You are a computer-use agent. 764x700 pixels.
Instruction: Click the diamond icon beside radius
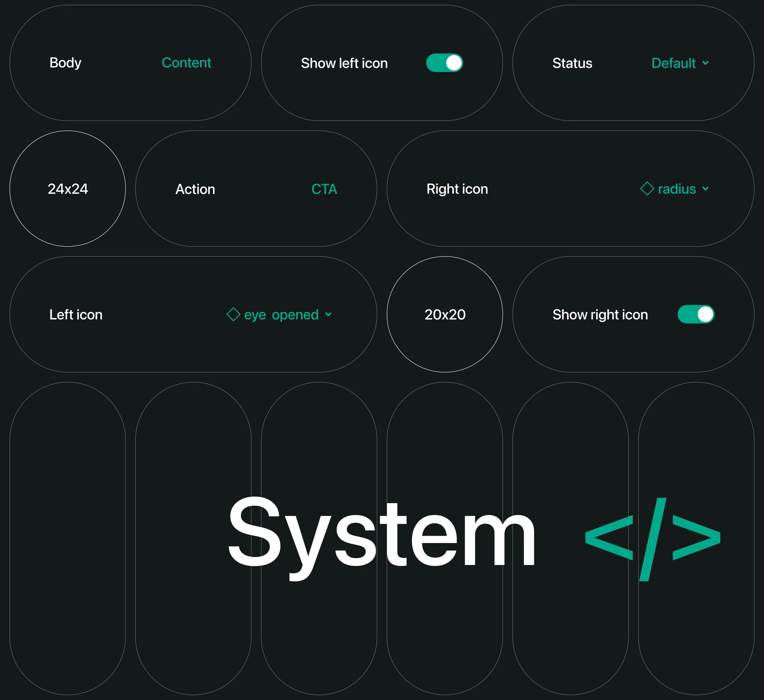coord(647,188)
